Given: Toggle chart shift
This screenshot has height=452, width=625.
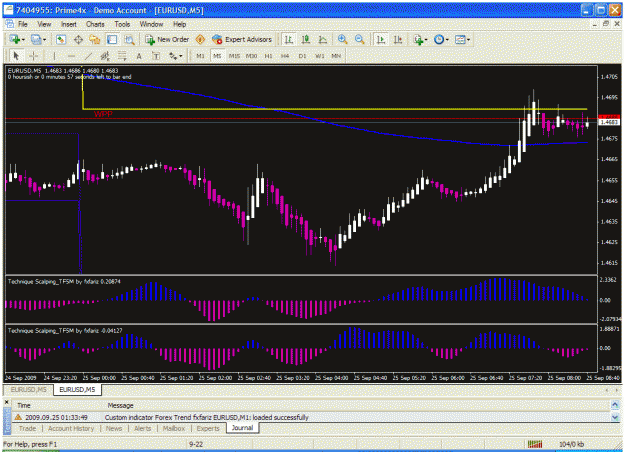Looking at the screenshot, I should [398, 39].
